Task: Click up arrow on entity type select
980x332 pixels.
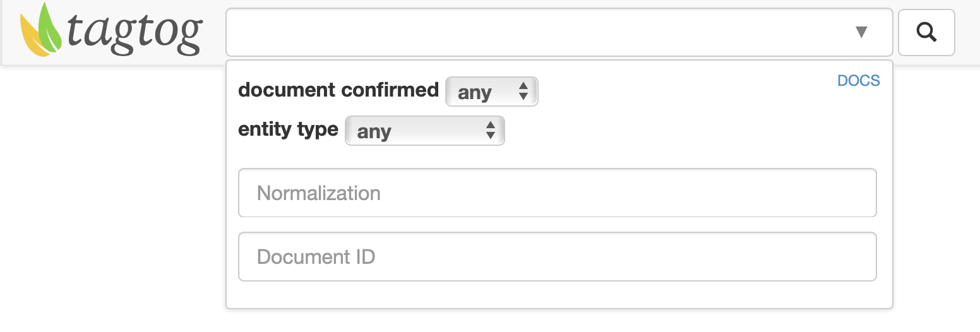Action: 490,125
